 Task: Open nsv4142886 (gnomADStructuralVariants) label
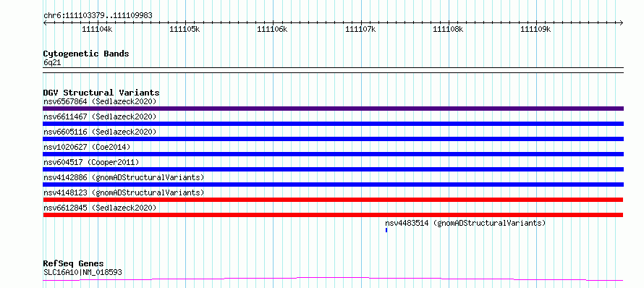pos(124,177)
